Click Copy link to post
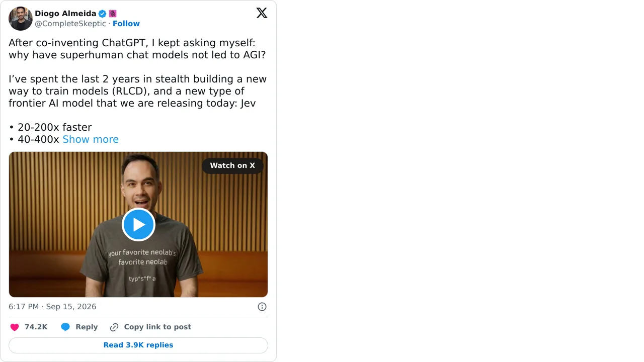Image resolution: width=644 pixels, height=362 pixels. tap(157, 327)
